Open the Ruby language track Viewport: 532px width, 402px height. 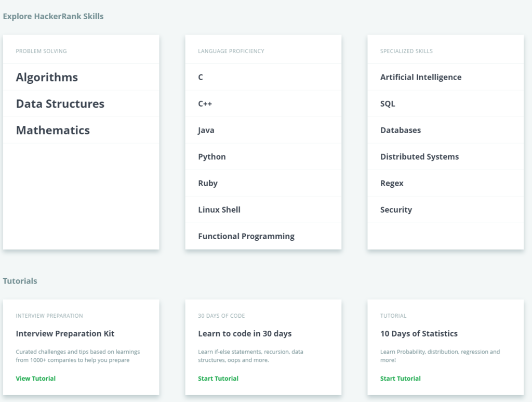208,184
